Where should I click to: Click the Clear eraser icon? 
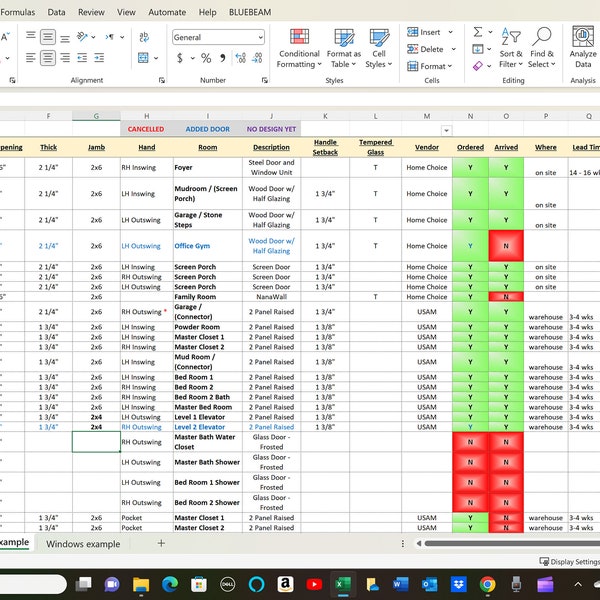(478, 66)
